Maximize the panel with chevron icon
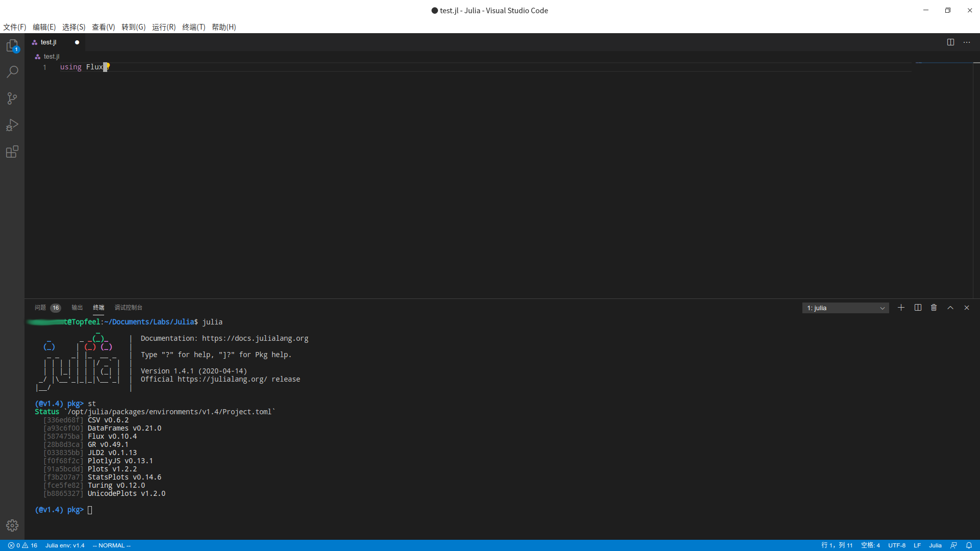 950,308
